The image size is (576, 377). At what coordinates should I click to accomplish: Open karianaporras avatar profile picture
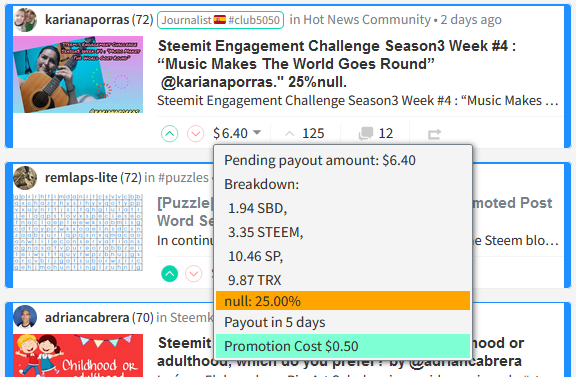tap(25, 20)
